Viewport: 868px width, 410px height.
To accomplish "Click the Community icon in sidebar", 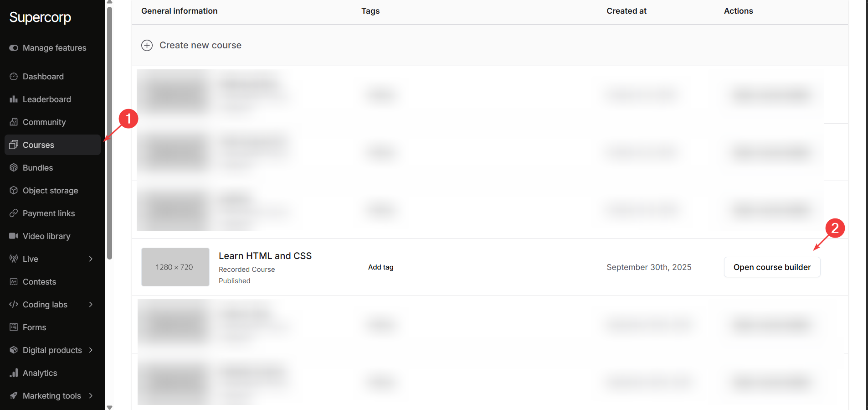I will pyautogui.click(x=14, y=122).
